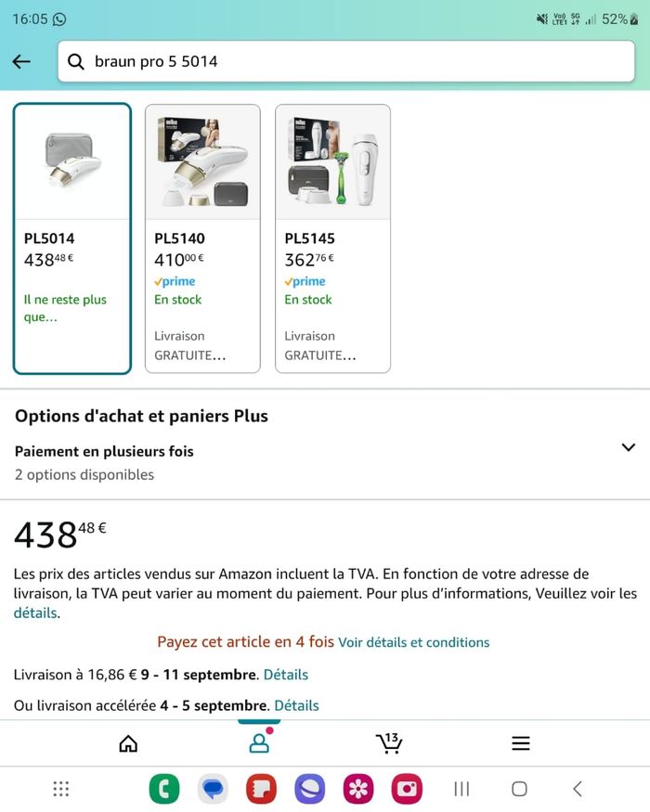Expand the Paiement en plusieurs fois chevron
The image size is (650, 812).
(627, 447)
